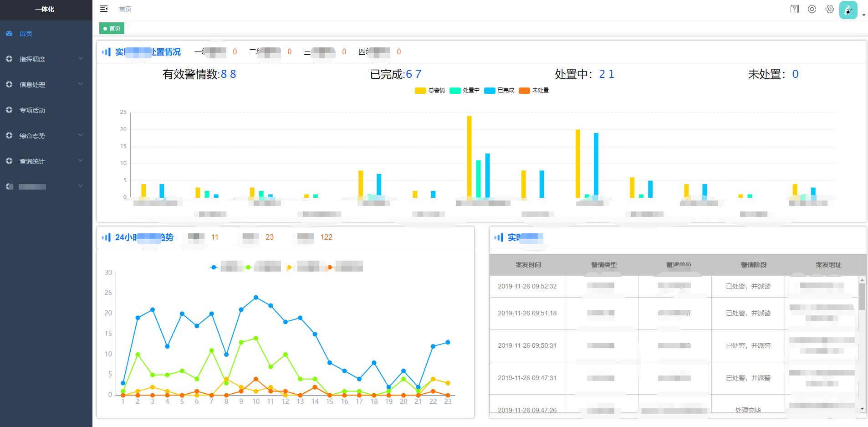This screenshot has height=427, width=868.
Task: Click the last blurred sidebar item icon
Action: tap(9, 186)
